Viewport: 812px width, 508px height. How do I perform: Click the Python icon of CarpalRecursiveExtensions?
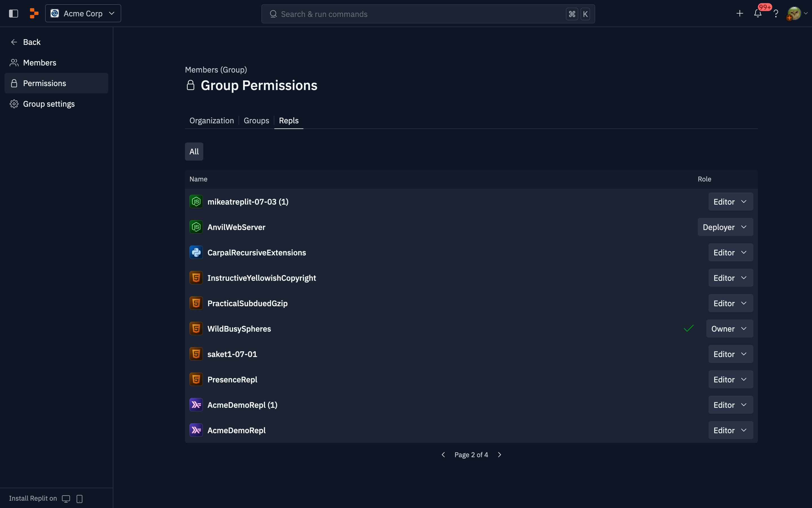pos(196,252)
